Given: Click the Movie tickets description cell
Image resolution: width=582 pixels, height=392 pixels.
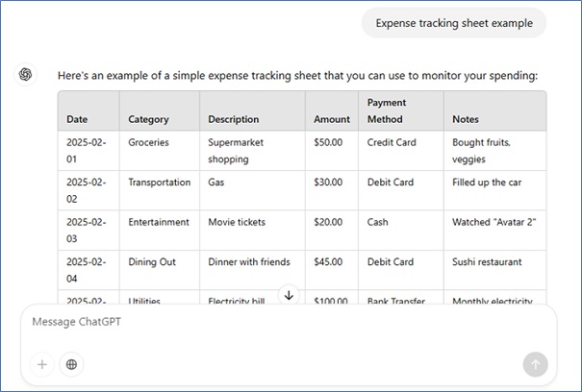Looking at the screenshot, I should 237,222.
